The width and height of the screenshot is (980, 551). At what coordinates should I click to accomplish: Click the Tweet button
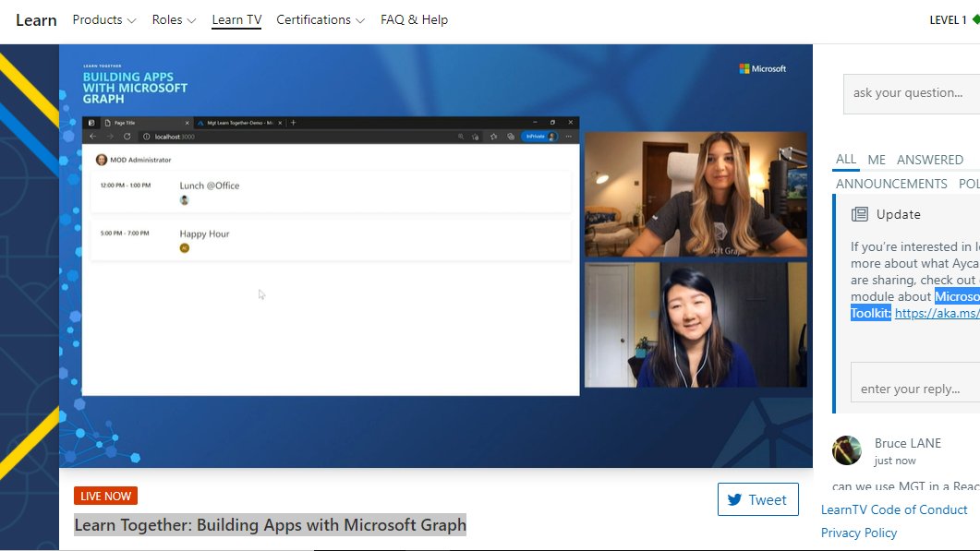pyautogui.click(x=757, y=499)
